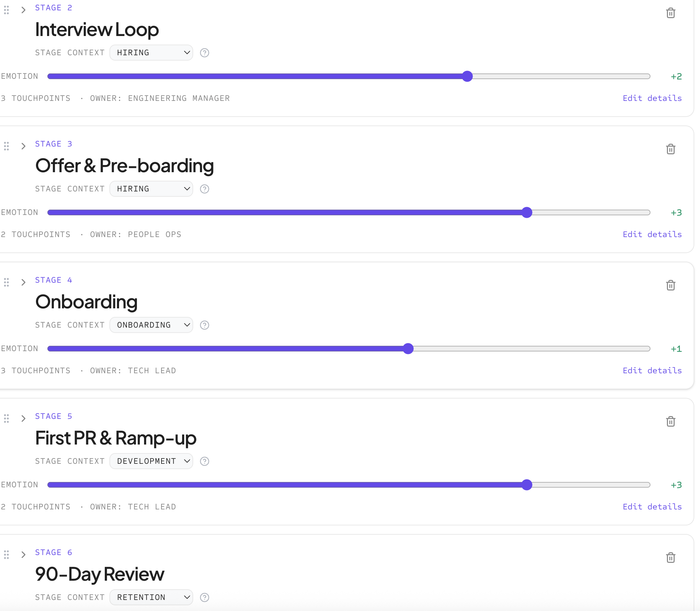Image resolution: width=700 pixels, height=611 pixels.
Task: Open Interview Loop stage context dropdown
Action: [x=151, y=53]
